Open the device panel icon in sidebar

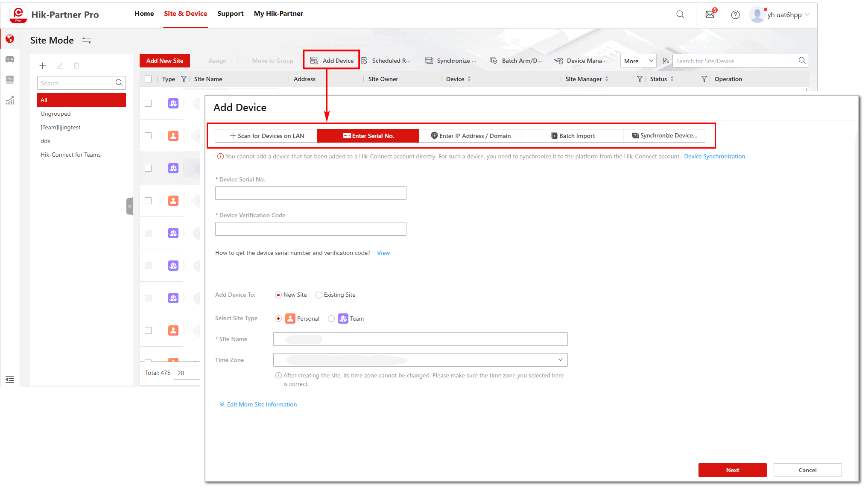coord(10,59)
